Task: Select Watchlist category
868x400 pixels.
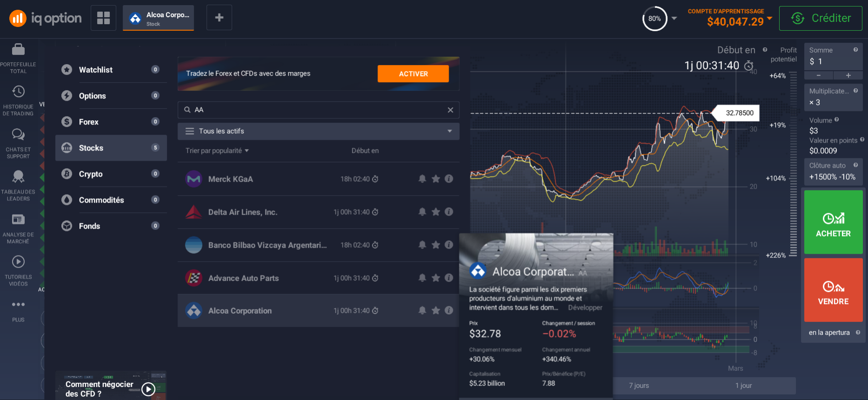Action: point(111,70)
